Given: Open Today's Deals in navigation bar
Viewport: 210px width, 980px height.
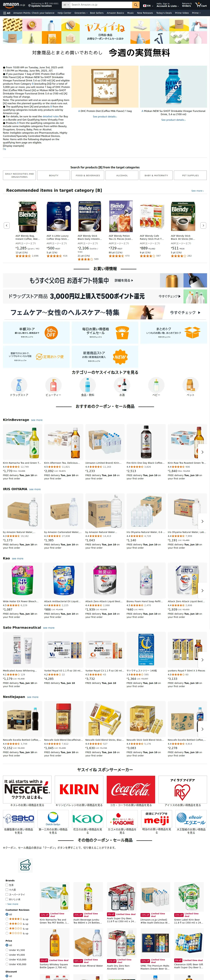Looking at the screenshot, I should point(164,13).
